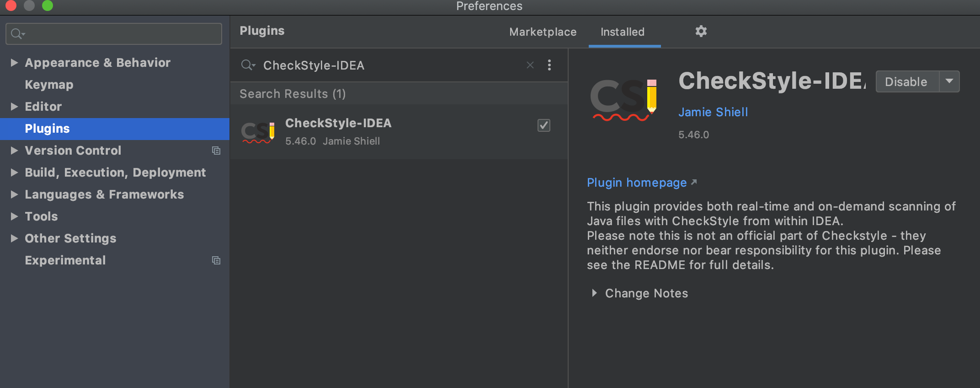Select Editor in settings tree
The height and width of the screenshot is (388, 980).
point(43,107)
